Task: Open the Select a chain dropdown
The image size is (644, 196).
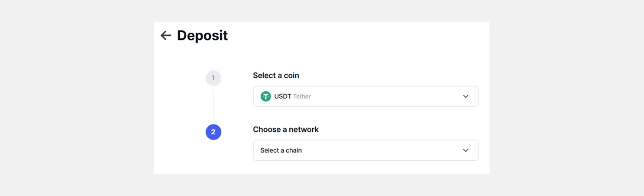Action: pyautogui.click(x=365, y=150)
